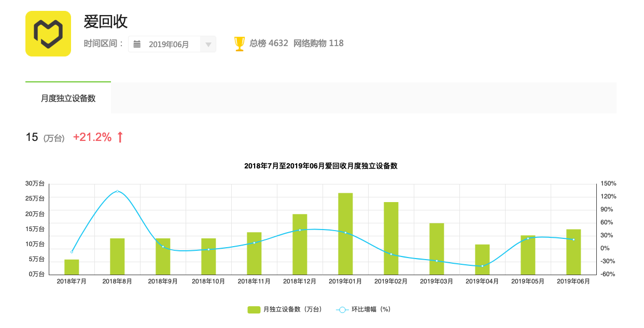Click the 2018年10月 bar
The width and height of the screenshot is (644, 328).
[208, 256]
